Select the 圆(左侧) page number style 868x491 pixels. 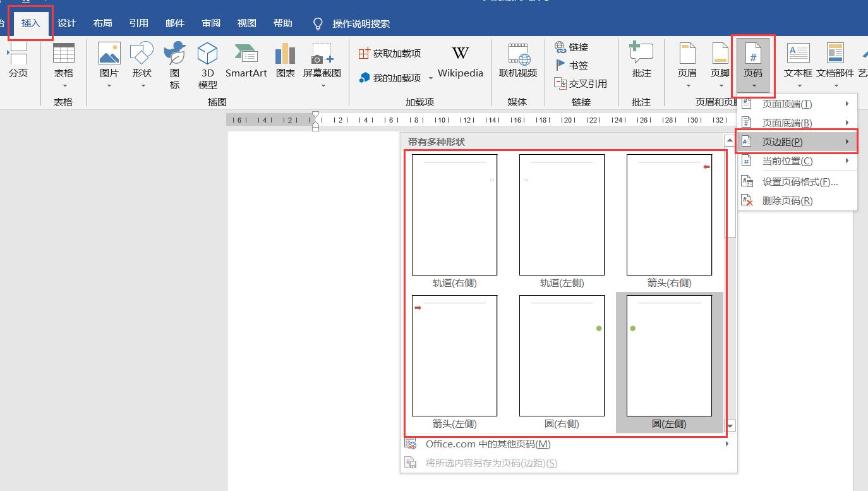669,356
